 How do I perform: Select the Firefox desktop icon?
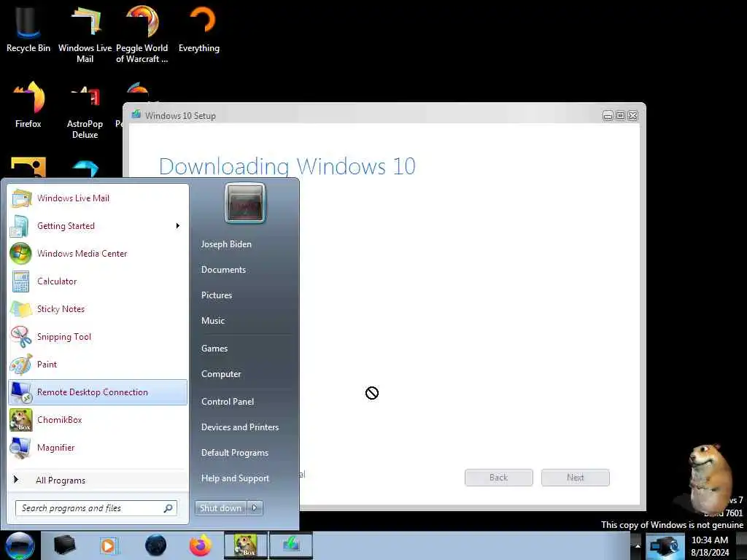tap(28, 105)
